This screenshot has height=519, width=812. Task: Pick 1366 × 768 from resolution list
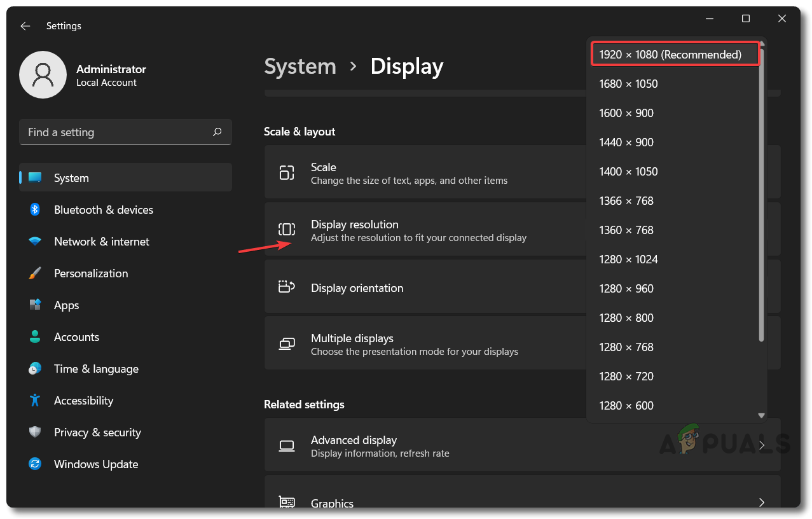tap(626, 201)
